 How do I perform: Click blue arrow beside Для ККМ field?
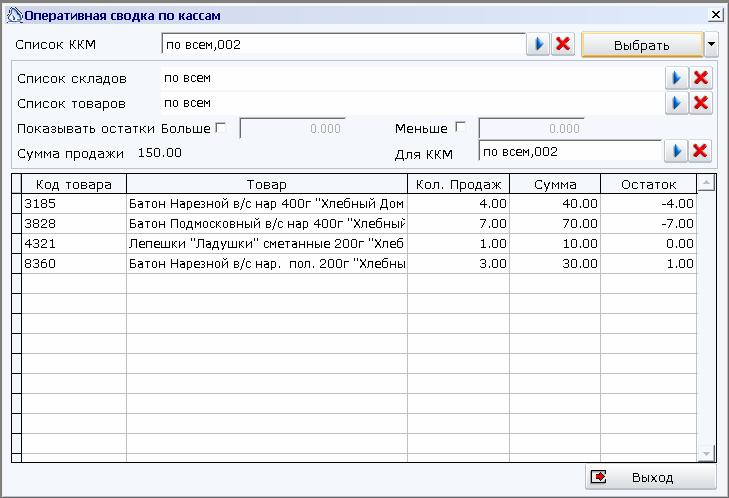pyautogui.click(x=676, y=150)
